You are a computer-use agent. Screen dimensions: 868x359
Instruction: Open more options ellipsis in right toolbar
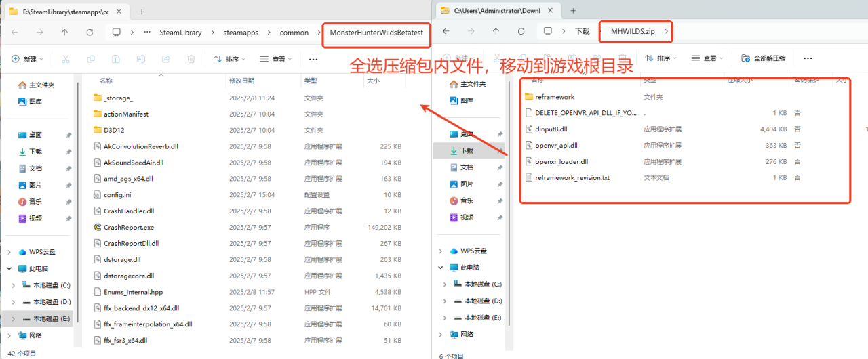(x=808, y=58)
